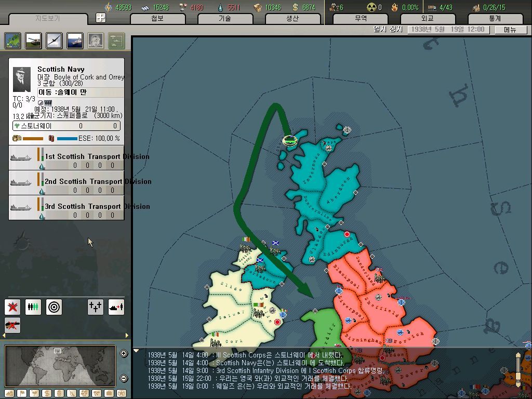
Task: Select the air units plane icon
Action: pyautogui.click(x=54, y=41)
